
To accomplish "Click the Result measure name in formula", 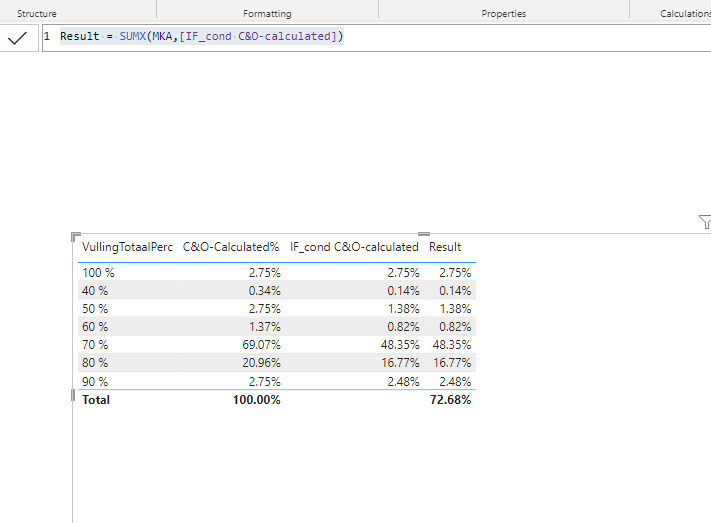I will (79, 36).
